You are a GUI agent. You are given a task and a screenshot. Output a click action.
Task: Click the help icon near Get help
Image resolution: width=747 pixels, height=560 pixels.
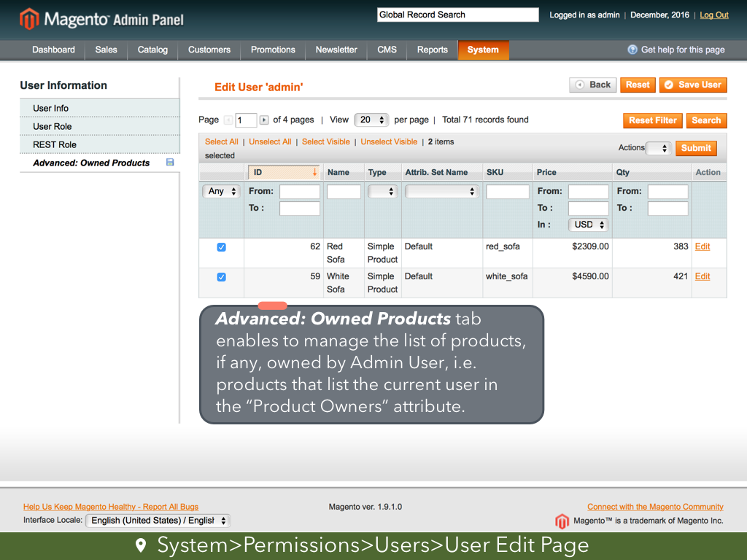pos(632,50)
